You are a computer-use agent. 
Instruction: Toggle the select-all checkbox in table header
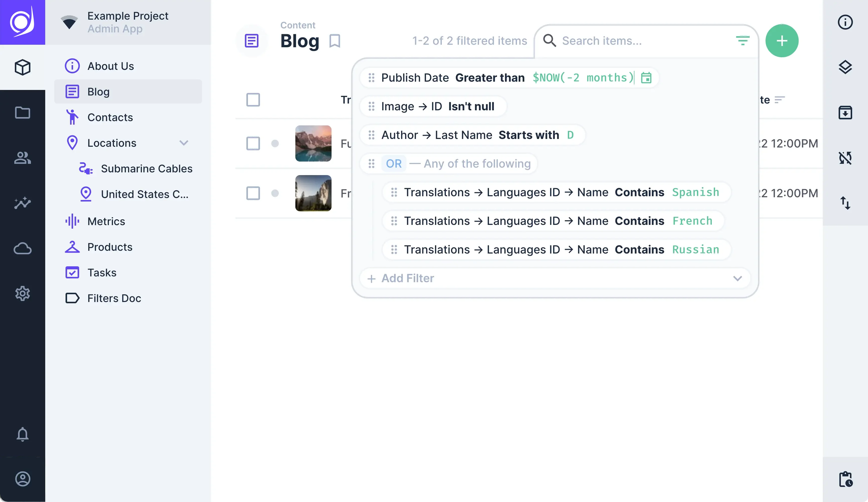pos(253,100)
